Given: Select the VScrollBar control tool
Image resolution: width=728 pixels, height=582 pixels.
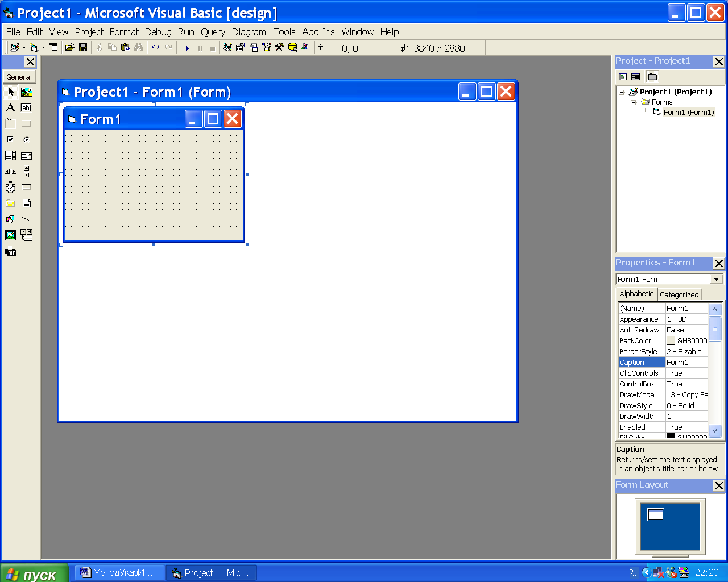Looking at the screenshot, I should 27,172.
